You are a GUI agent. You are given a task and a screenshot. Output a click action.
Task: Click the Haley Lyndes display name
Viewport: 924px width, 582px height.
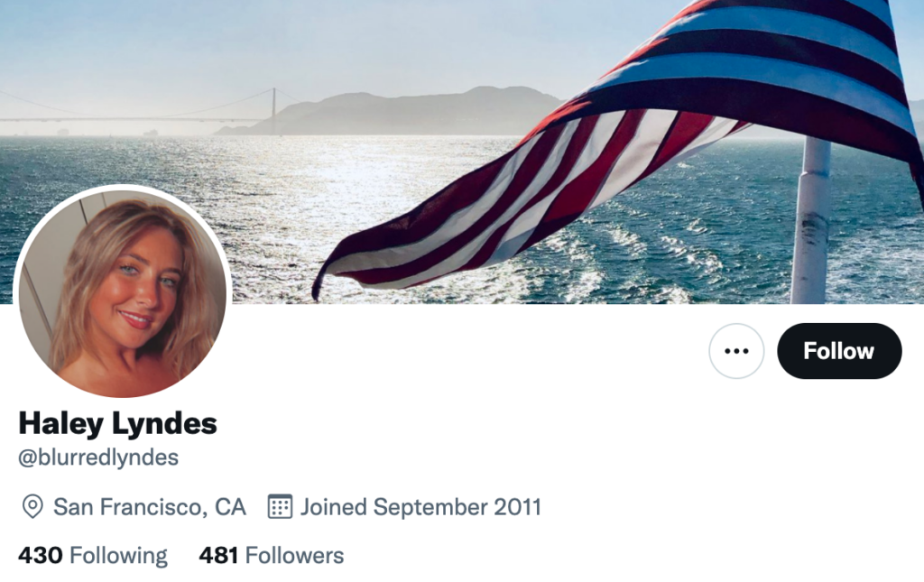(118, 423)
